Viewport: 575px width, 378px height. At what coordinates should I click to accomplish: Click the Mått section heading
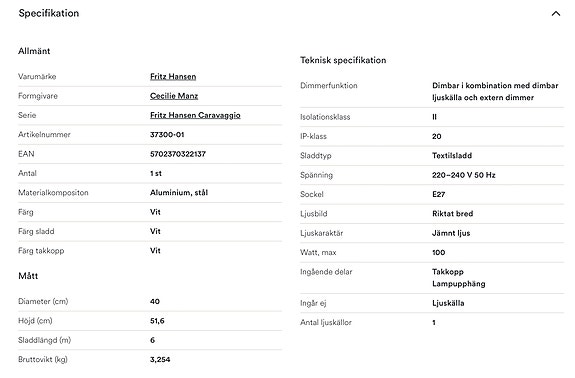28,276
